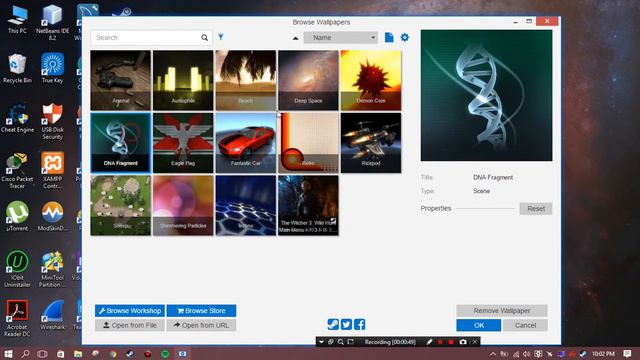Viewport: 640px width, 360px height.
Task: Click the Facebook social icon
Action: 360,324
